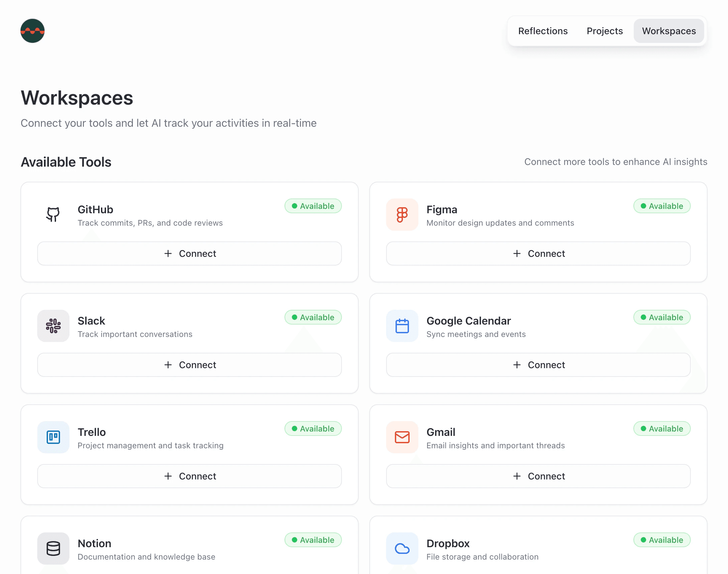Connect Google Calendar
This screenshot has width=728, height=574.
[538, 365]
